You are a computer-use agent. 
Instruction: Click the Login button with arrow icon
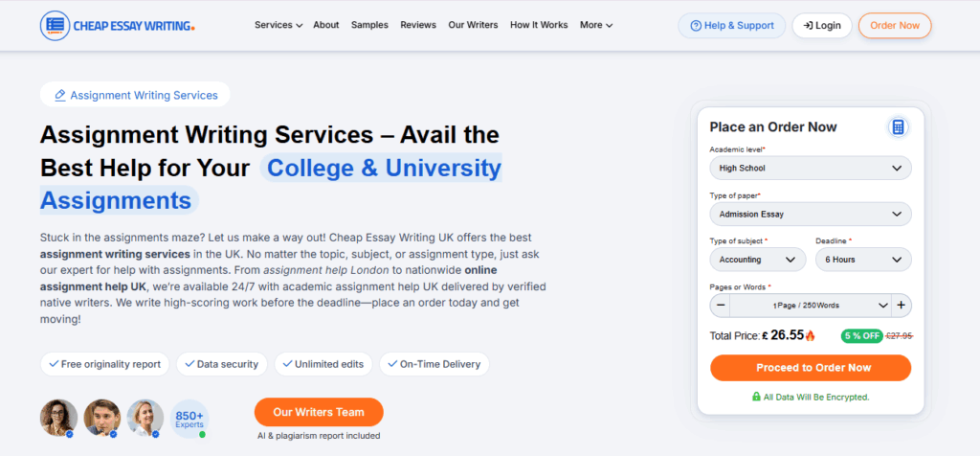tap(821, 26)
